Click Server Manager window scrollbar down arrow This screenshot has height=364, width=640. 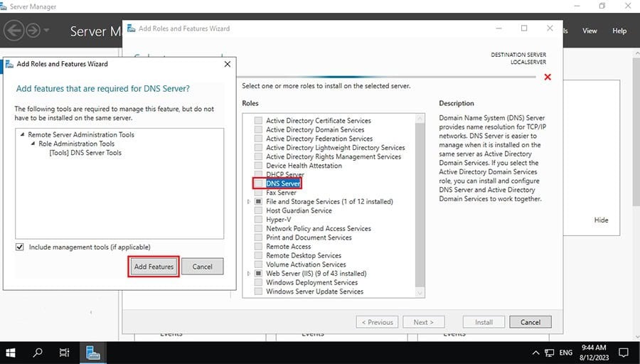(636, 338)
